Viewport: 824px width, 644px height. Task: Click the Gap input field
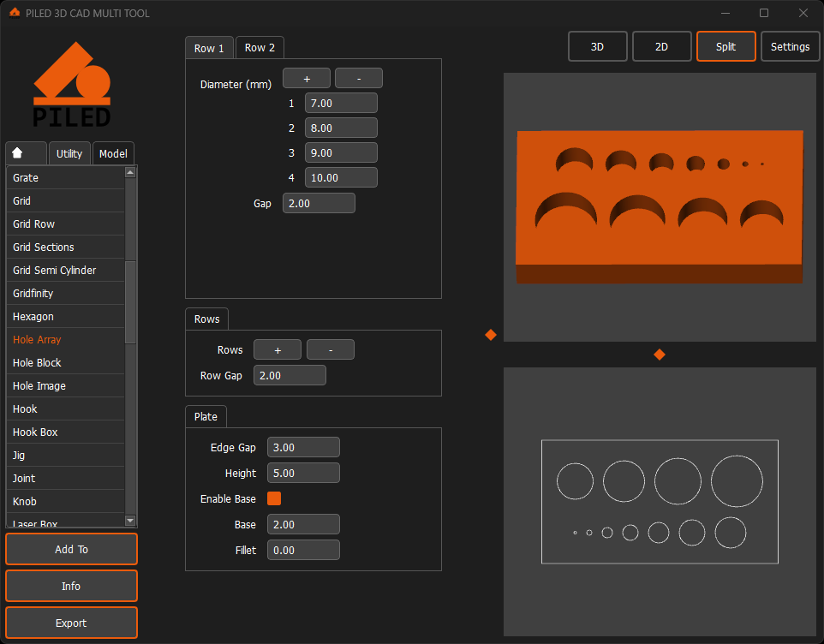click(x=319, y=203)
